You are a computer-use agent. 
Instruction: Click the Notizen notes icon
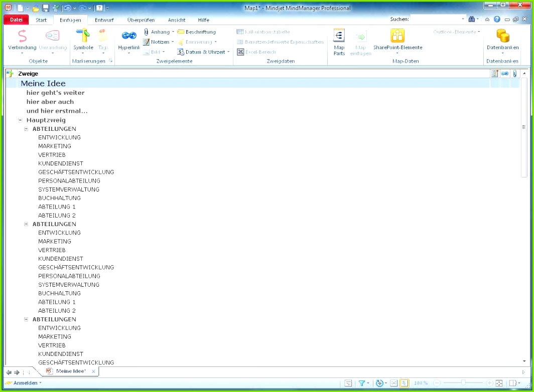click(x=146, y=42)
